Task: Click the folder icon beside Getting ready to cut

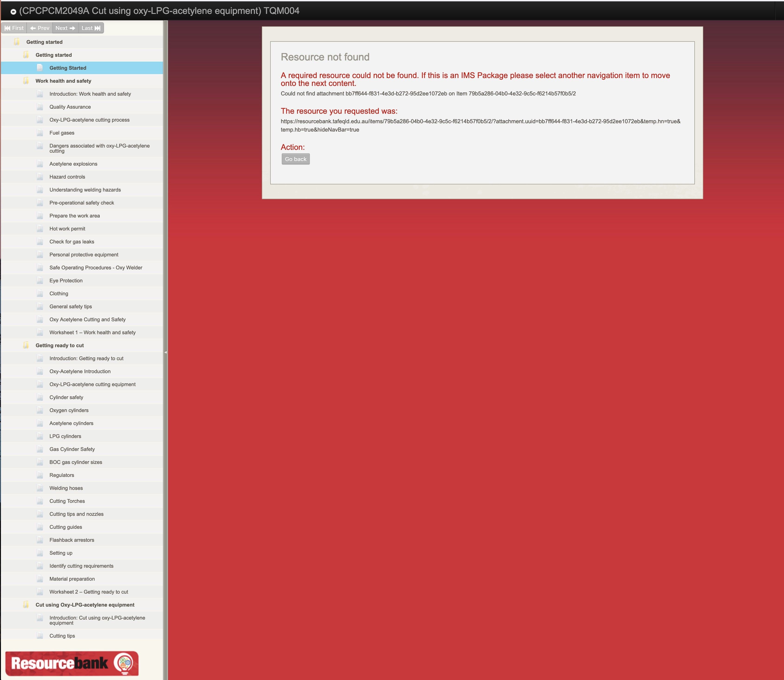Action: [26, 345]
